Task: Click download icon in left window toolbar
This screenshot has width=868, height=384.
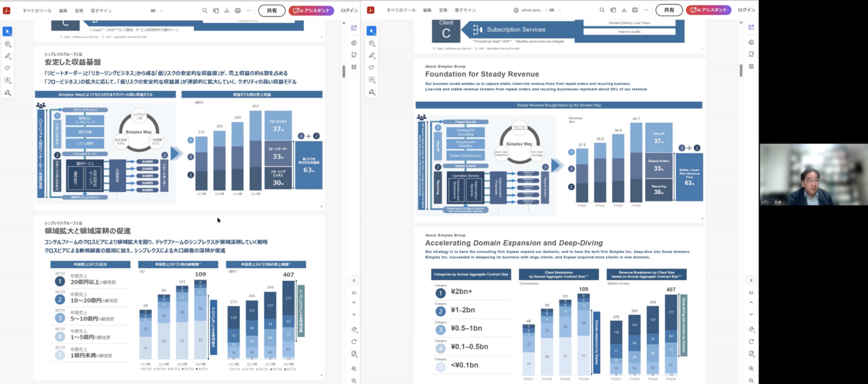Action: (x=226, y=11)
